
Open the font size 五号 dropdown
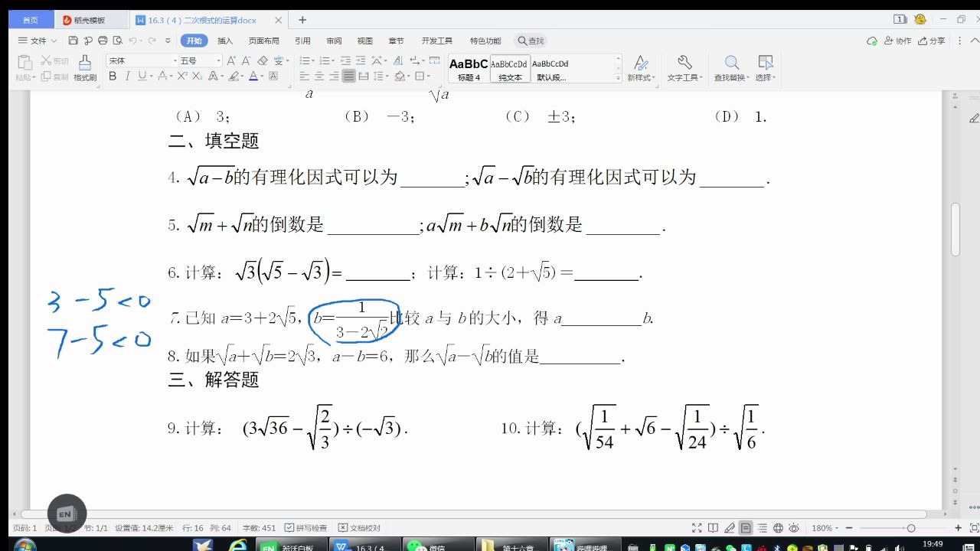point(219,60)
